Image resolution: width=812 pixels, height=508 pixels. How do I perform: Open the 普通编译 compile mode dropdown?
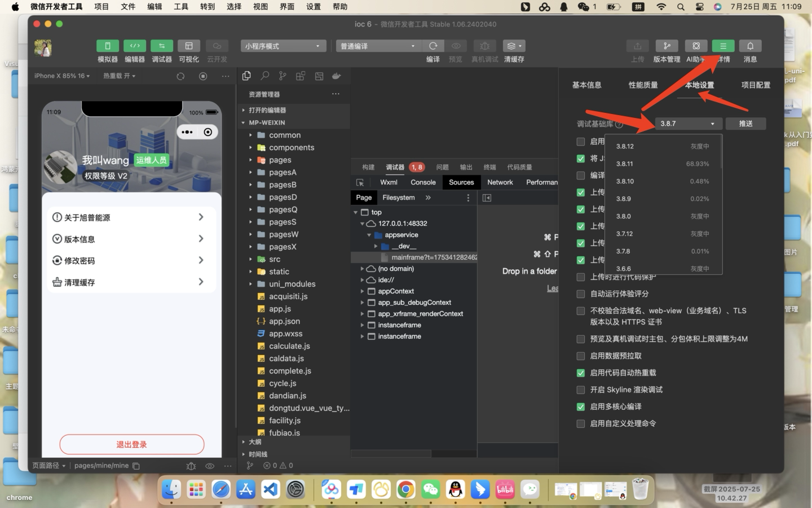pyautogui.click(x=378, y=46)
